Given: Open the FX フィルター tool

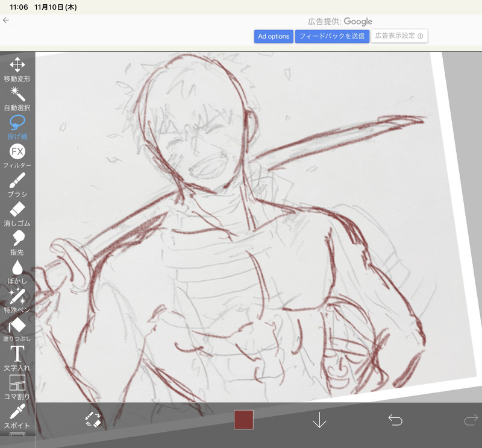Looking at the screenshot, I should point(17,156).
